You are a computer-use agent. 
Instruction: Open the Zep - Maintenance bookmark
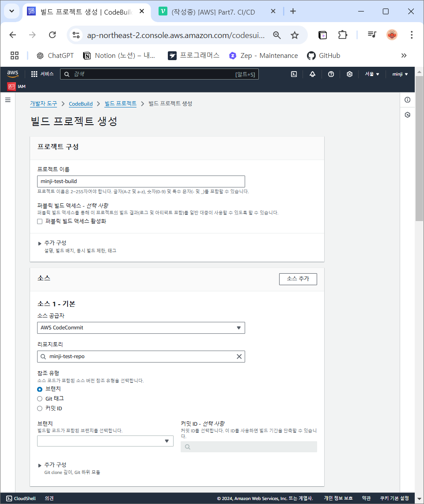click(263, 56)
